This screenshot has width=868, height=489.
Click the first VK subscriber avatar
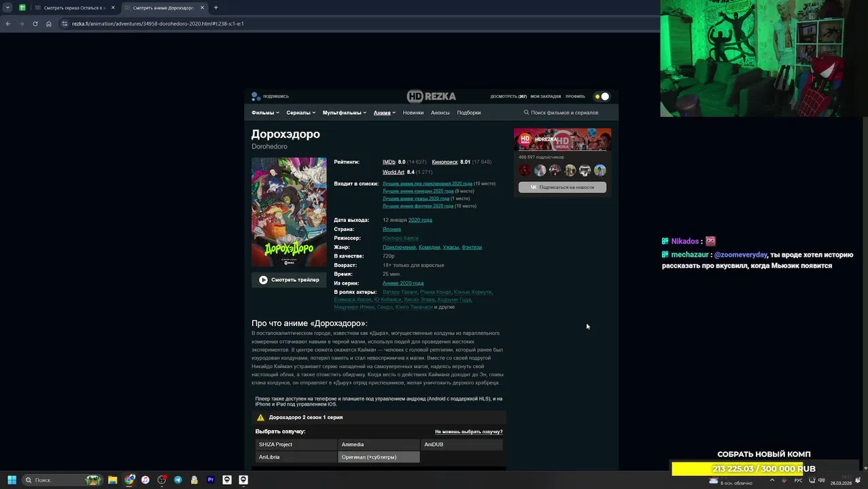[525, 170]
